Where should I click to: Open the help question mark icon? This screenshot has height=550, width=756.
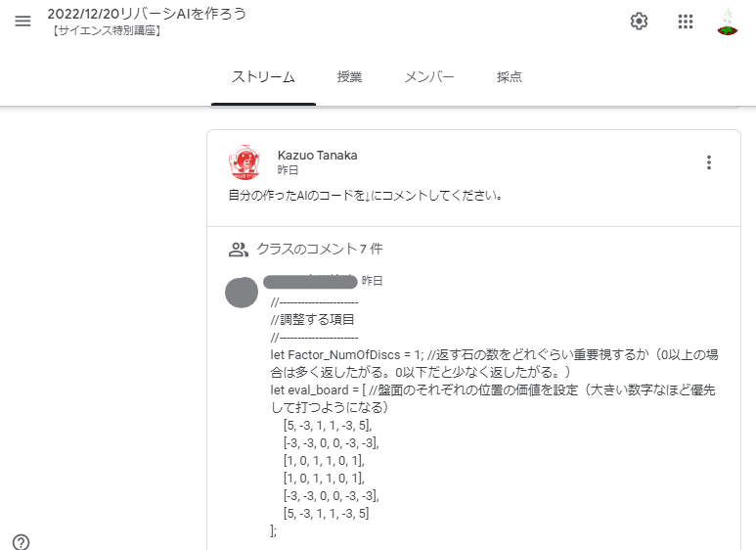click(x=21, y=542)
